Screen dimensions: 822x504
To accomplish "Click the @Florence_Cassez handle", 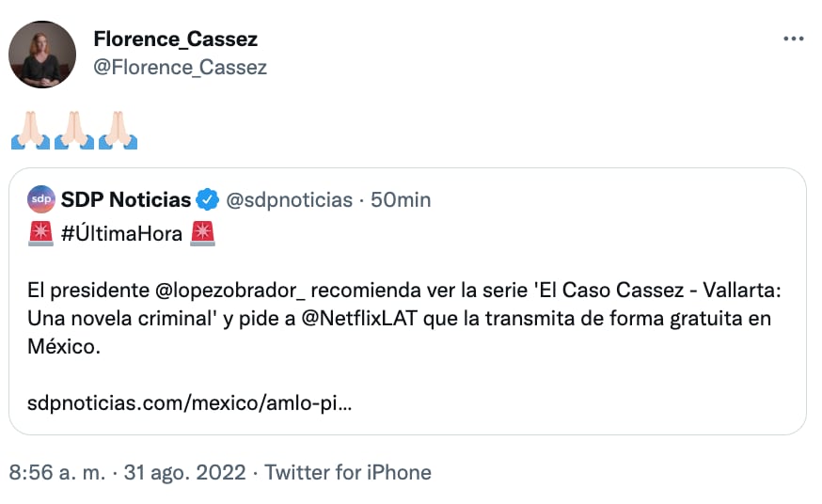I will pos(181,67).
